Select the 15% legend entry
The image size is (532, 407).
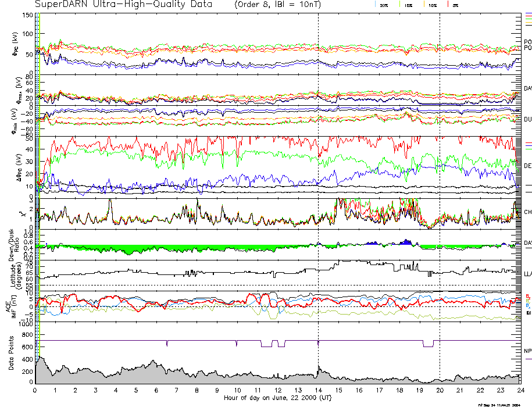[408, 5]
